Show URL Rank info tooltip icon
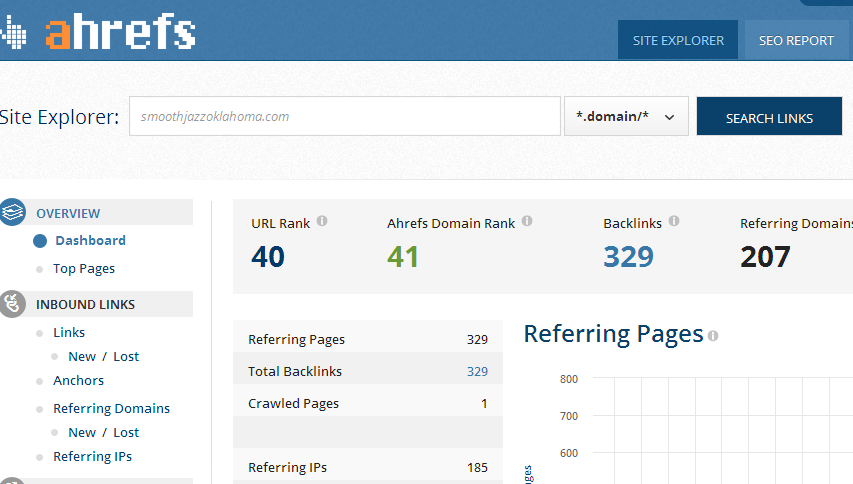853x484 pixels. tap(322, 221)
